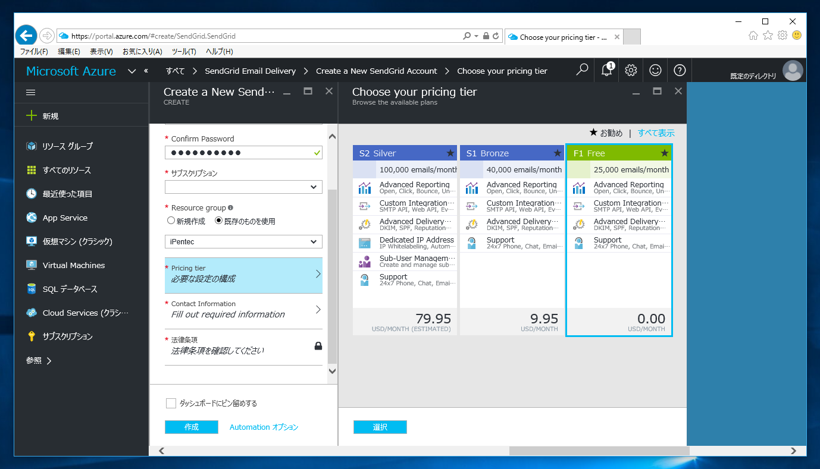
Task: Click the Microsoft Azure logo text
Action: click(x=71, y=71)
